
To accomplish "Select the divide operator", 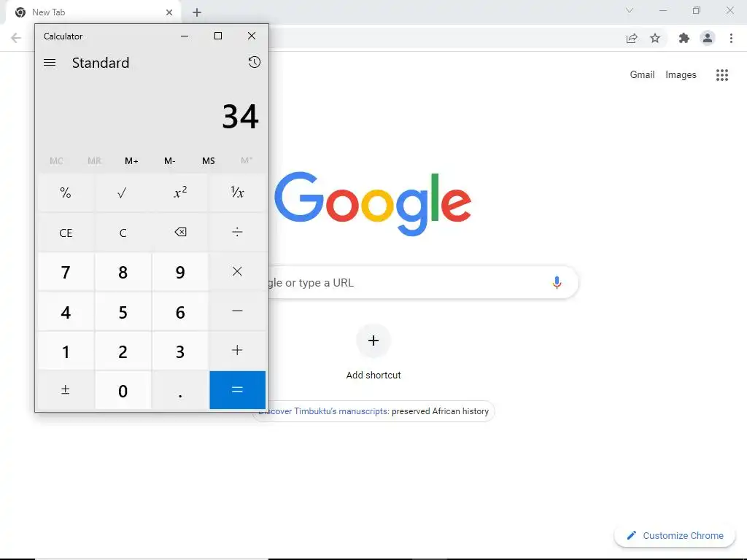I will click(237, 233).
